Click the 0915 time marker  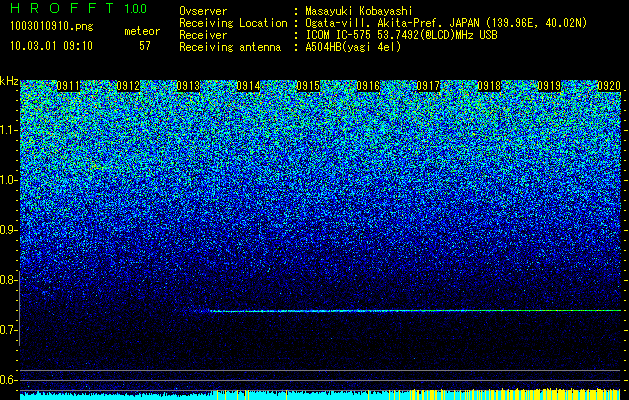pyautogui.click(x=308, y=86)
